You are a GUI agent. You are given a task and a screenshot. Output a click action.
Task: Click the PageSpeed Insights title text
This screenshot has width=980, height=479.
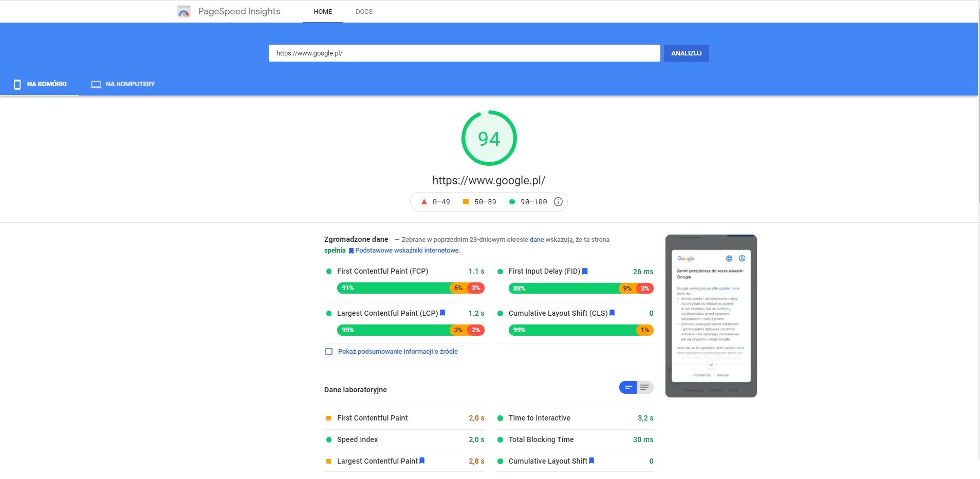click(239, 11)
